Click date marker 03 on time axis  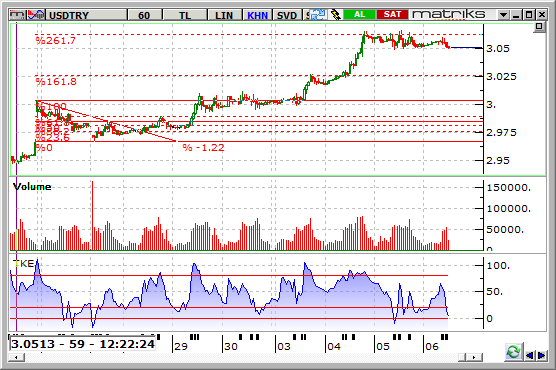[284, 347]
